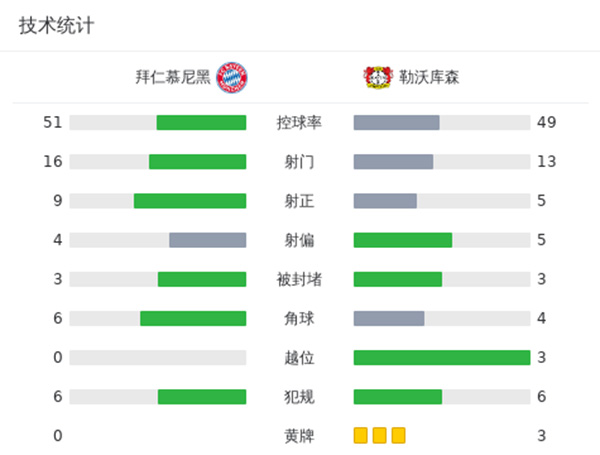
Task: Click the Bayern Munich club logo
Action: tap(230, 77)
